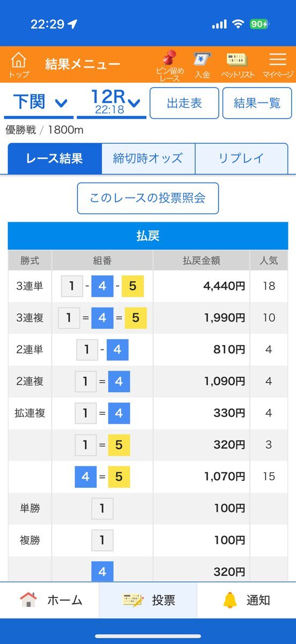Open the ピン留めレース pin icon
Viewport: 296px width, 644px height.
pos(169,58)
